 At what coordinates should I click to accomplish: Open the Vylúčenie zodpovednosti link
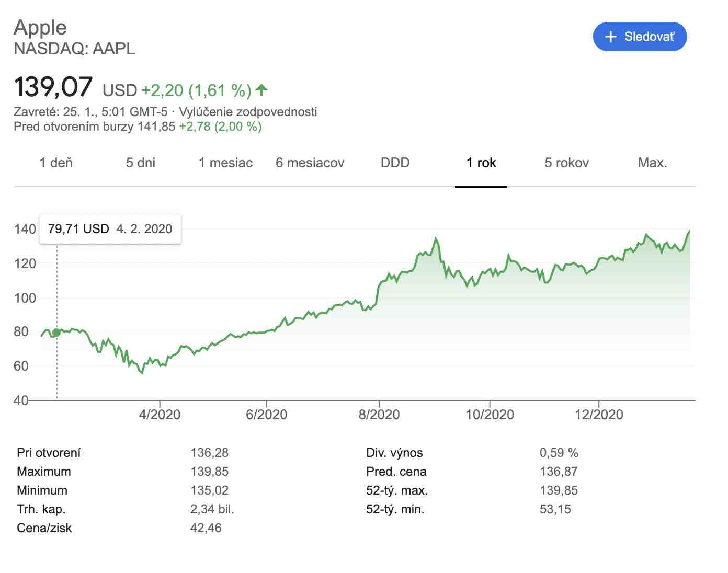pos(248,111)
